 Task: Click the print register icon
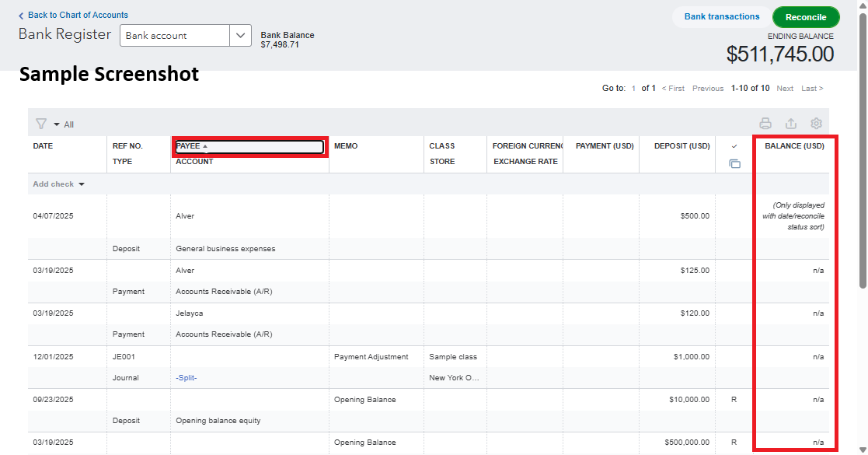(765, 124)
